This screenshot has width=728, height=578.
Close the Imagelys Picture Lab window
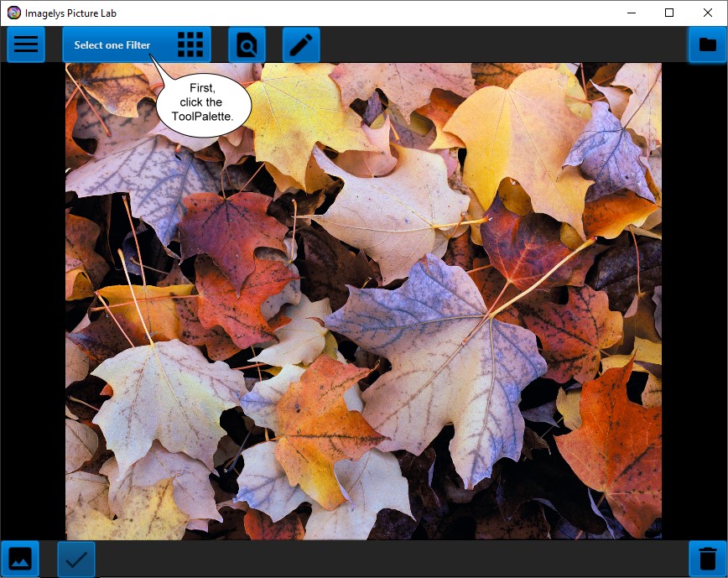708,13
